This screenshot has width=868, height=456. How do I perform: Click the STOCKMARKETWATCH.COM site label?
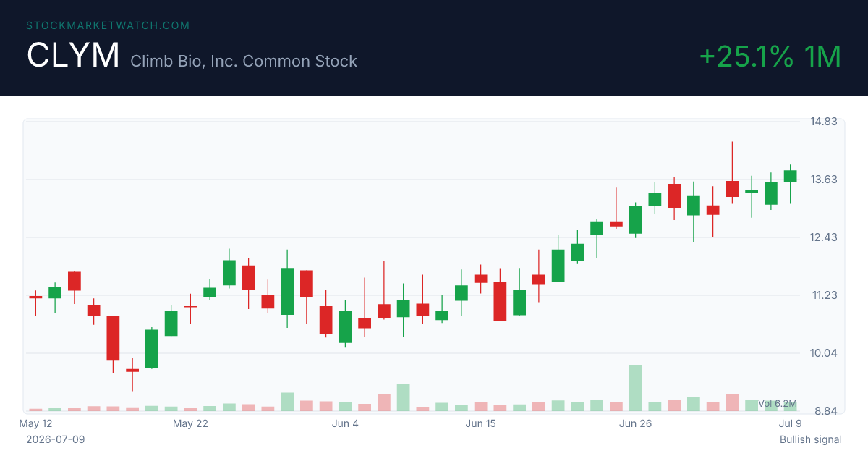[108, 25]
